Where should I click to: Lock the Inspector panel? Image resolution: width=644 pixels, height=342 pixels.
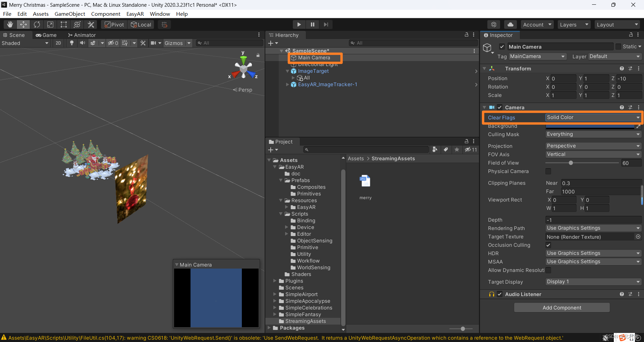point(631,35)
